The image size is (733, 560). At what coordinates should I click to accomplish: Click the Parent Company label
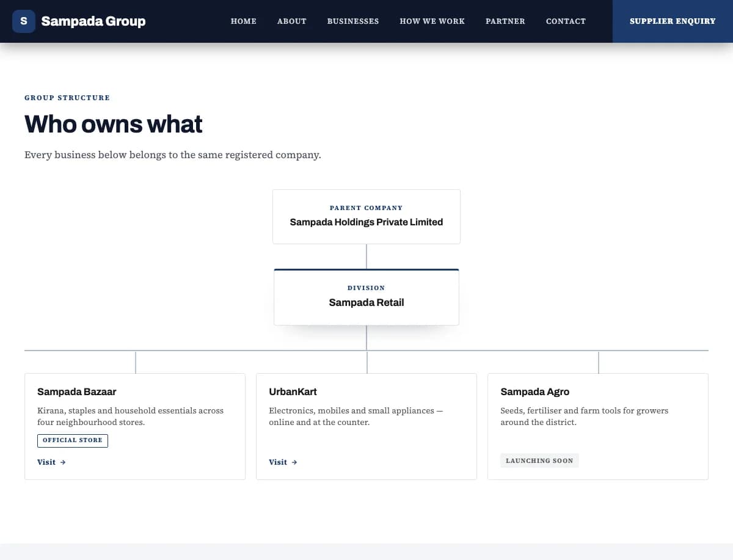pyautogui.click(x=366, y=208)
